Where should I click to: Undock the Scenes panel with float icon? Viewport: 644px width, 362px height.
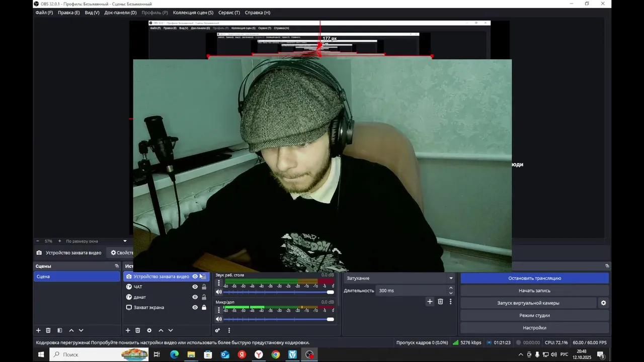coord(117,266)
